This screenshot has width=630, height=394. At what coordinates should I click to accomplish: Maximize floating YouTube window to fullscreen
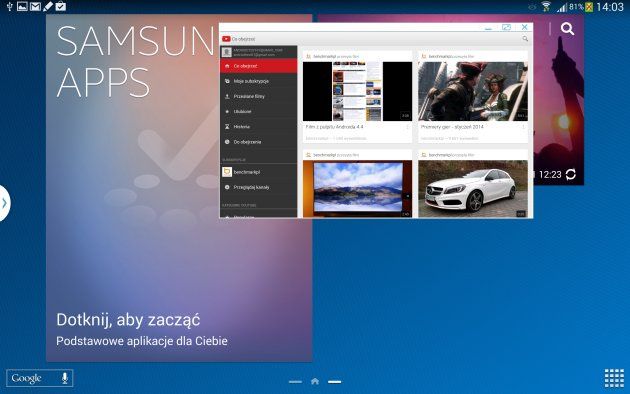(506, 27)
